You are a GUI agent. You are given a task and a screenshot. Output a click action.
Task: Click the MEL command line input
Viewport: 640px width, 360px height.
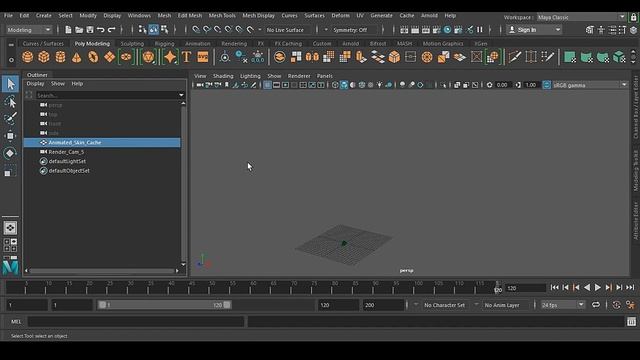pos(136,322)
